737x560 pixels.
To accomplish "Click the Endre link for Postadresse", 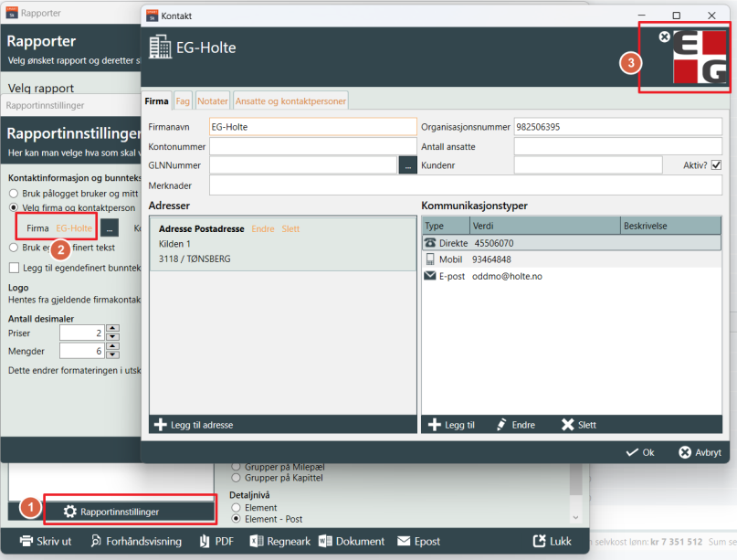I will click(x=262, y=228).
